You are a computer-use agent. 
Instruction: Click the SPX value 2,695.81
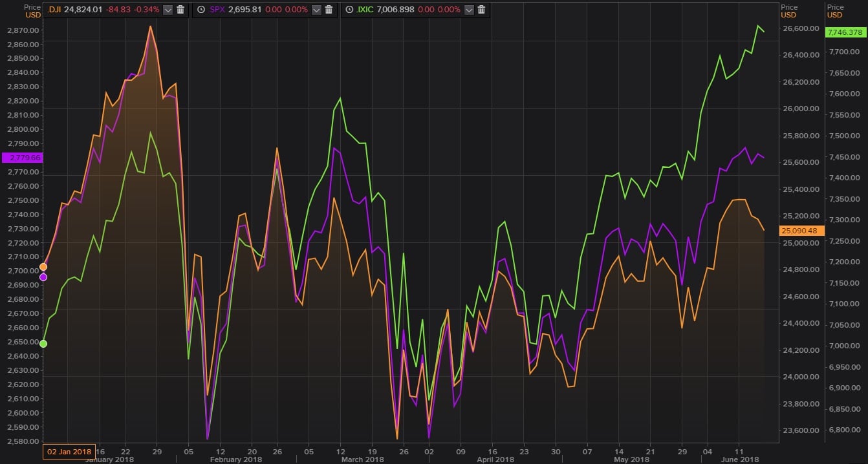(244, 10)
